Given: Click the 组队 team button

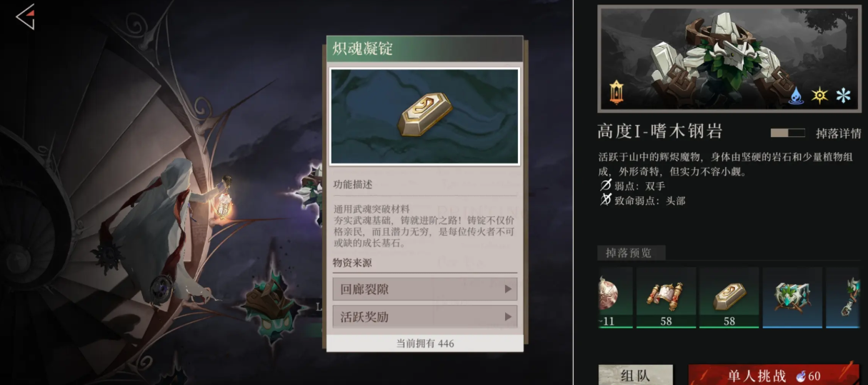Looking at the screenshot, I should tap(635, 375).
